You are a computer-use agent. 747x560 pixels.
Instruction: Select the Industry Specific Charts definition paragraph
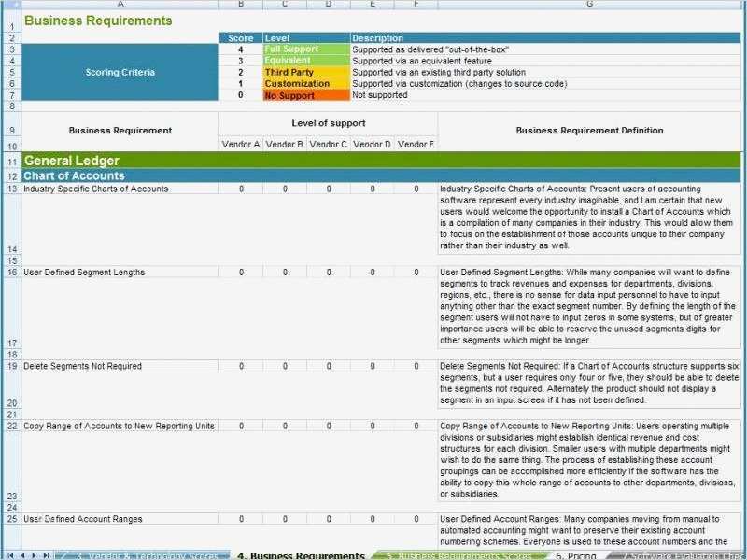click(589, 217)
